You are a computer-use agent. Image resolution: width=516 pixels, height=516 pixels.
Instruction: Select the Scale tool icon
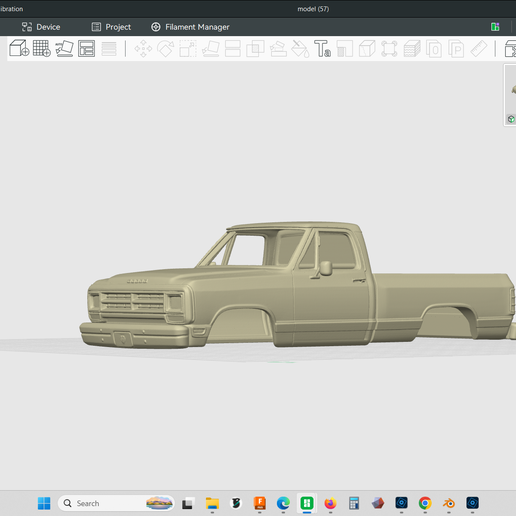[188, 49]
